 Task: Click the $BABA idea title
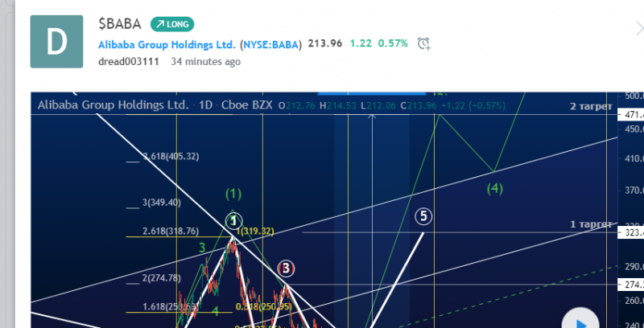pyautogui.click(x=119, y=25)
